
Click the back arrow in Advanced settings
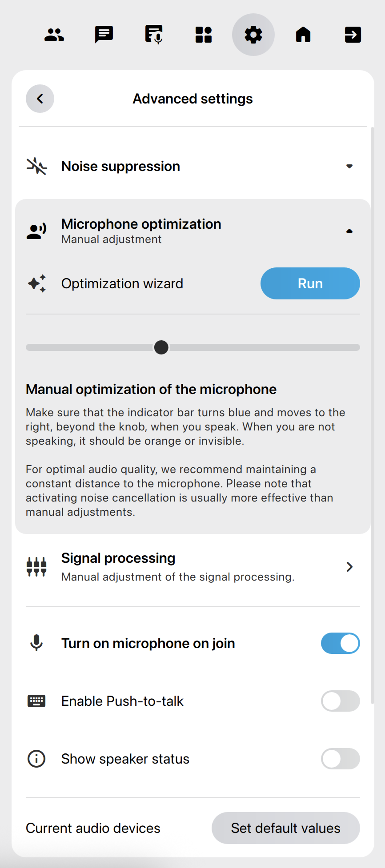tap(40, 99)
